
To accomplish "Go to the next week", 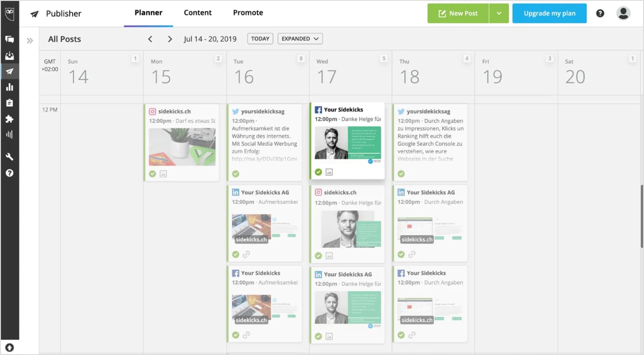I will click(x=170, y=39).
